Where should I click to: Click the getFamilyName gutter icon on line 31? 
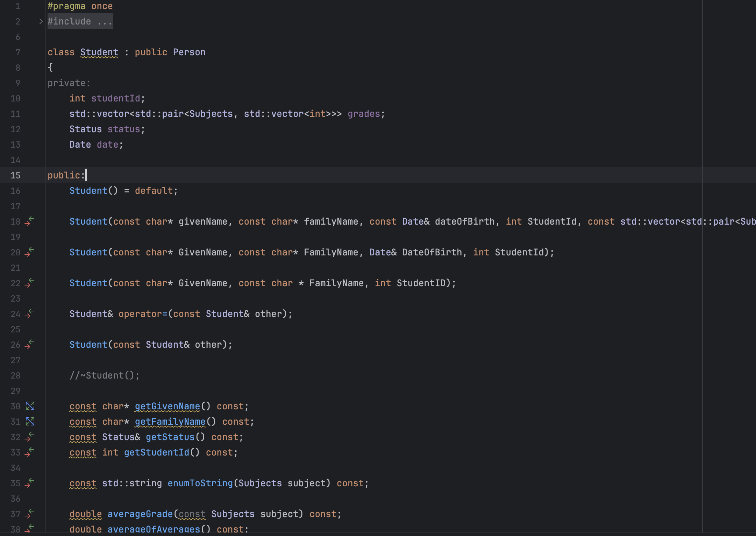[30, 422]
